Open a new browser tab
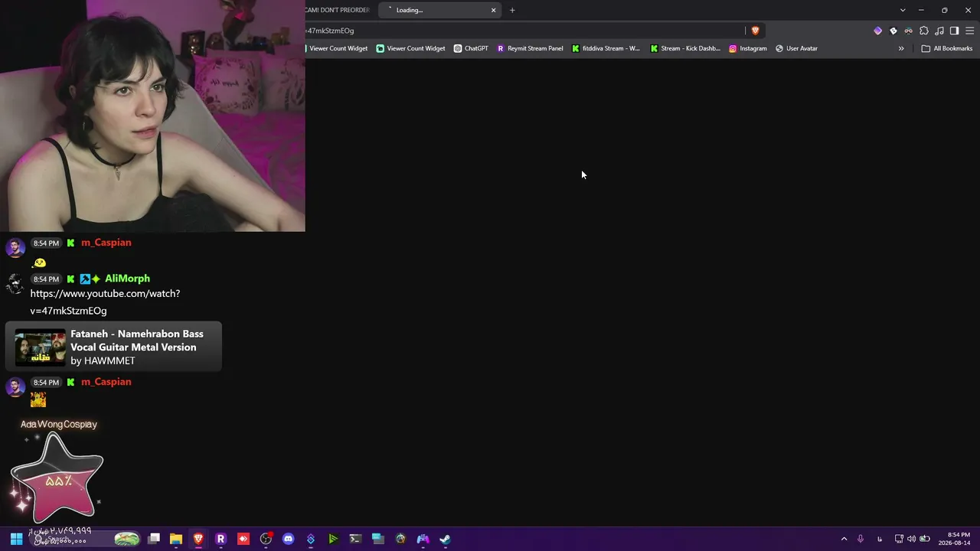 (512, 10)
